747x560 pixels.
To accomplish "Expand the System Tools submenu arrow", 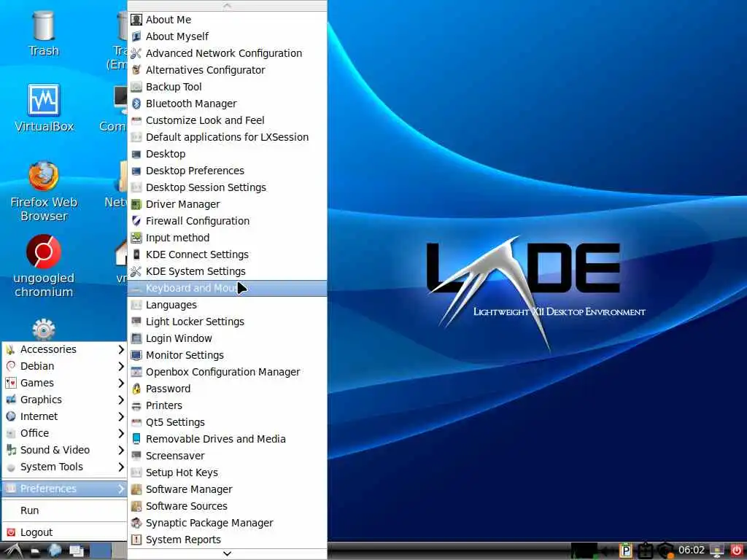I will point(120,467).
